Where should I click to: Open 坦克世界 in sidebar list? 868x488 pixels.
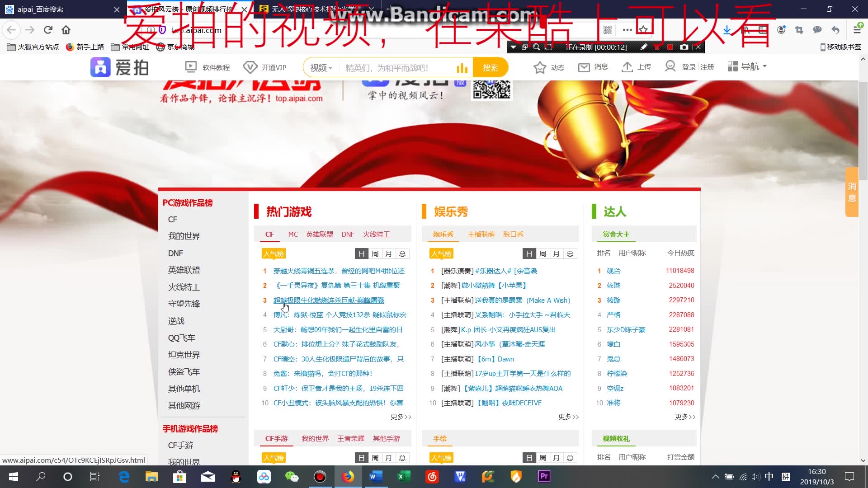(184, 355)
